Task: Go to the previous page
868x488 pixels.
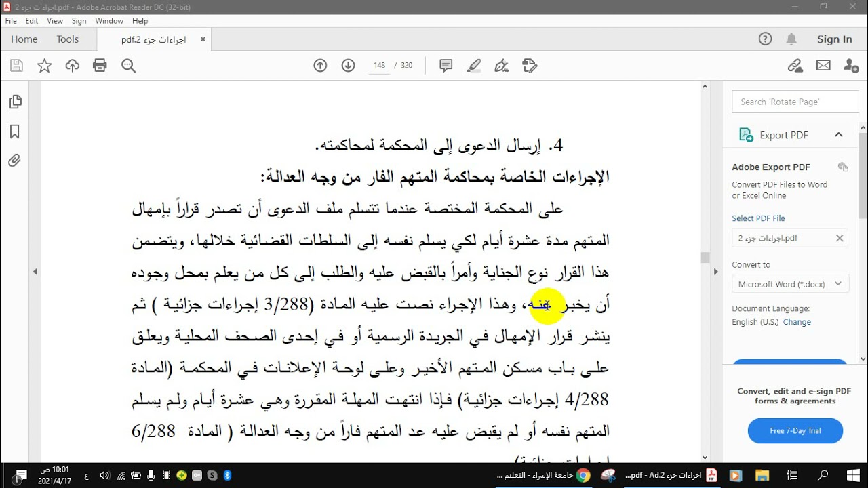Action: pos(320,65)
